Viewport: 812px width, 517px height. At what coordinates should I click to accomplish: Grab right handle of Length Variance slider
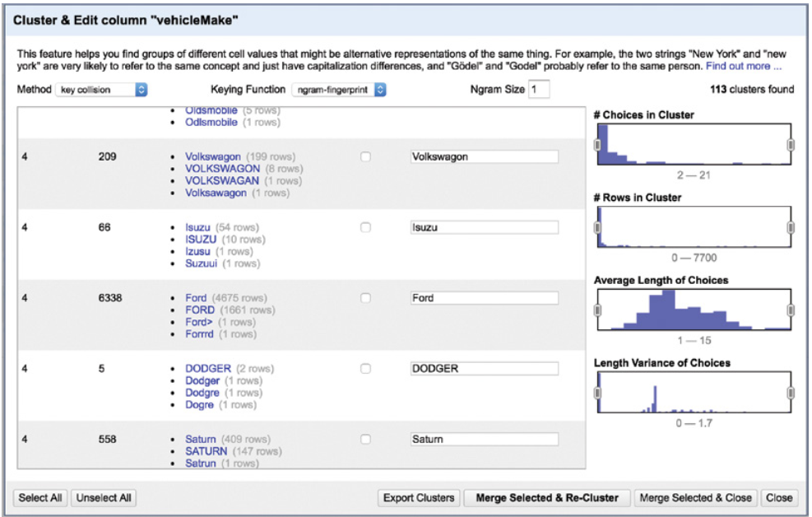point(791,393)
